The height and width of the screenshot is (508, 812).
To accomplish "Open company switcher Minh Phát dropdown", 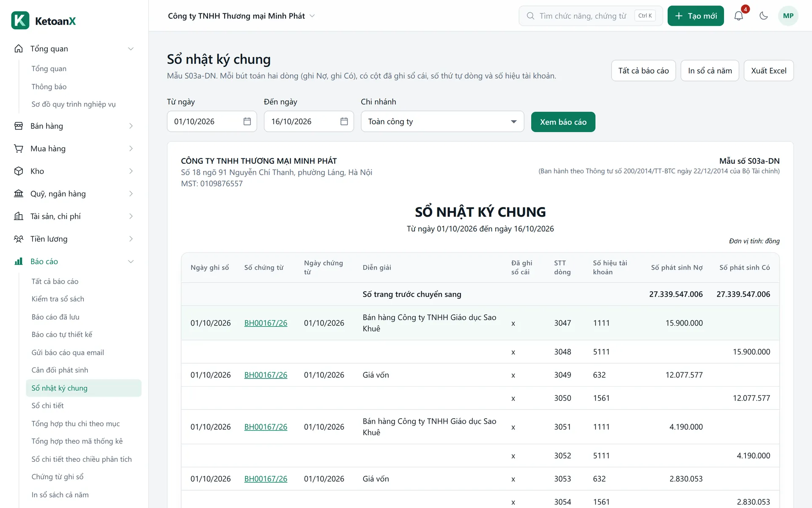I will [x=241, y=16].
